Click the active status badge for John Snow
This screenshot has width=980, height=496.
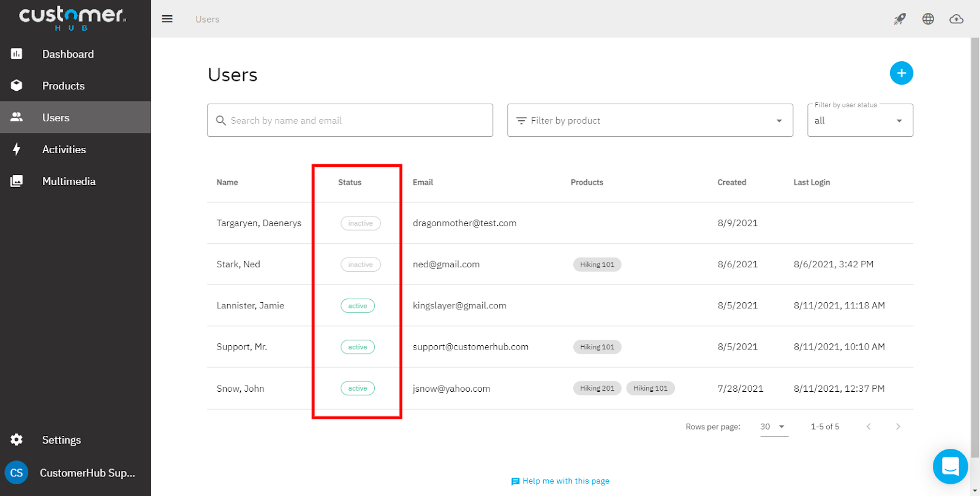coord(358,388)
